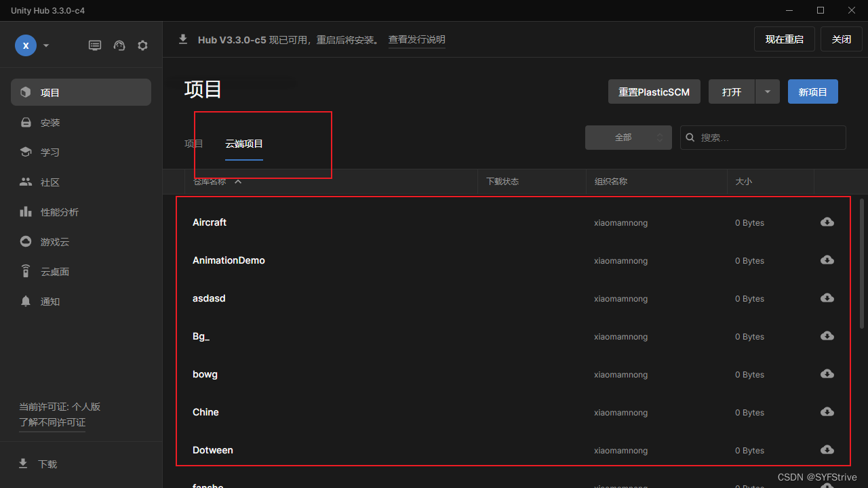Click the 现在重启 button
The image size is (868, 488).
(785, 39)
